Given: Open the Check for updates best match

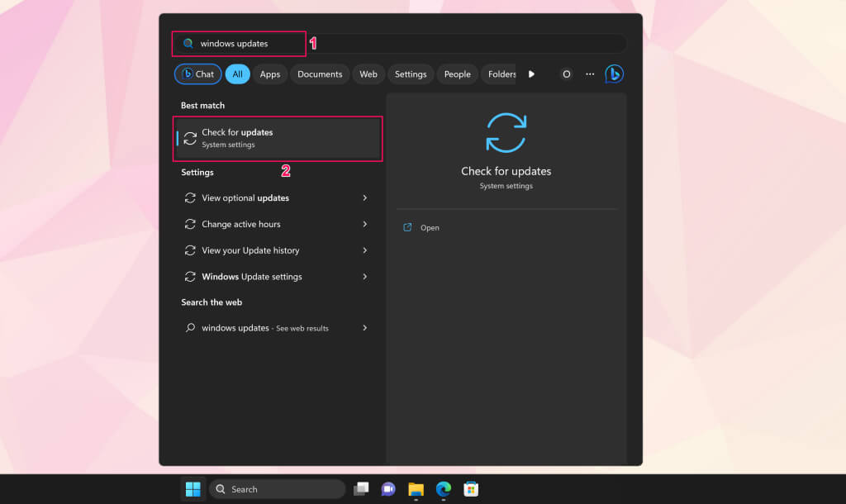Looking at the screenshot, I should point(278,138).
